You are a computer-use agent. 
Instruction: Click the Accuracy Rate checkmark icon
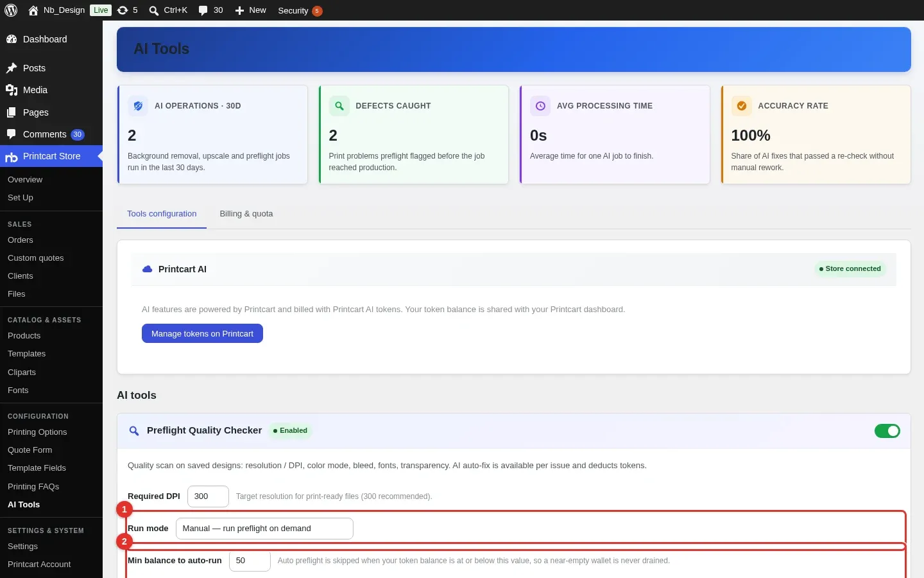[x=742, y=106]
